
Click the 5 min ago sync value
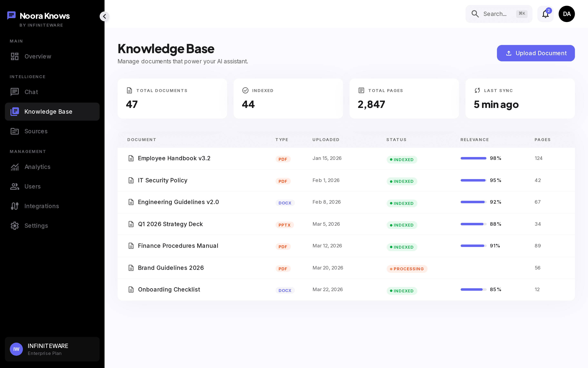point(496,105)
